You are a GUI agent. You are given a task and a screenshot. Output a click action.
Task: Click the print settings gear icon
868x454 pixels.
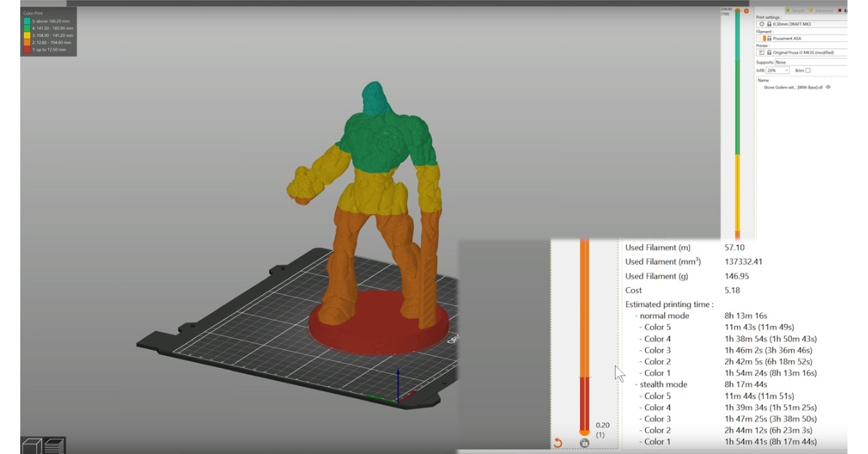pyautogui.click(x=762, y=24)
